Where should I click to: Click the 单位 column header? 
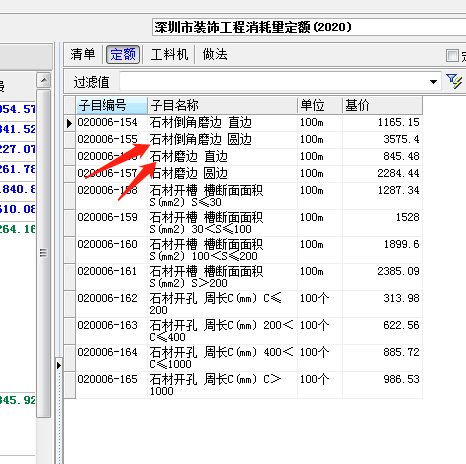tap(320, 106)
